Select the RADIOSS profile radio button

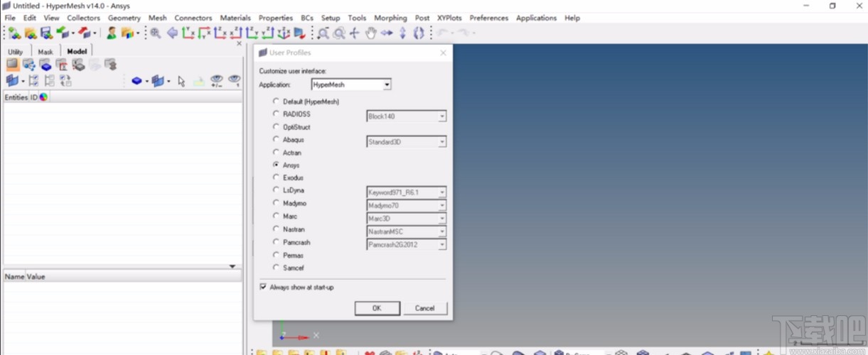click(x=276, y=114)
